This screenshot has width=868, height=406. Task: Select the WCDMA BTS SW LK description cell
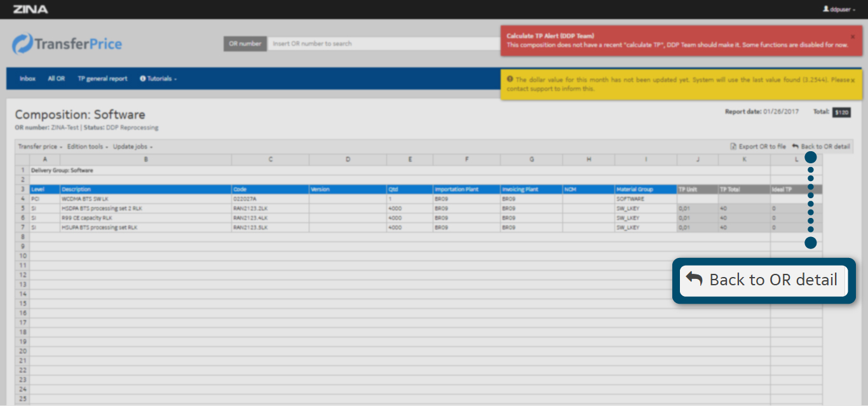pyautogui.click(x=146, y=199)
